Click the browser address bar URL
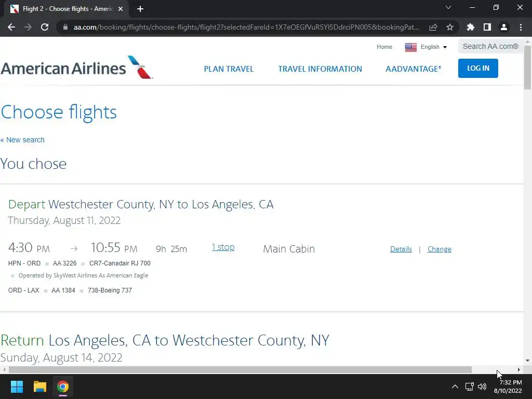532x399 pixels. 246,27
